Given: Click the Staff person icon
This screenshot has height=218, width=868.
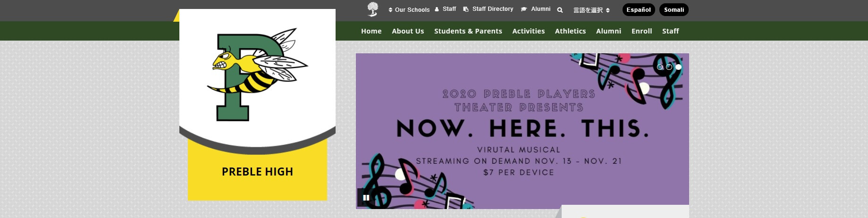Looking at the screenshot, I should [x=437, y=9].
